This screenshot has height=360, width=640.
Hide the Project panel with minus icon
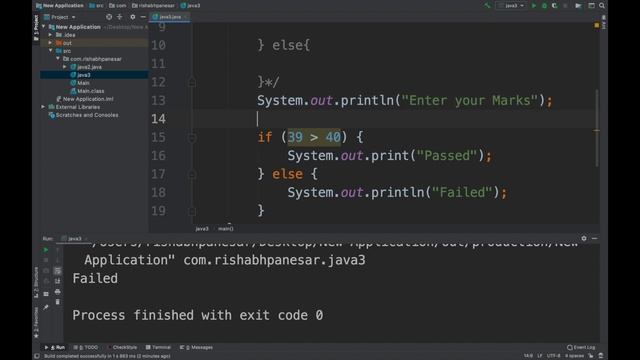pos(143,17)
